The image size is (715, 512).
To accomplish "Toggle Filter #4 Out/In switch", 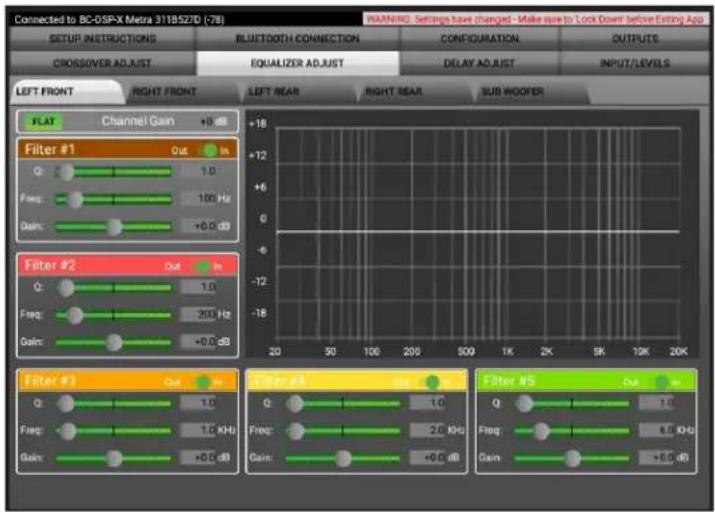I will 432,382.
